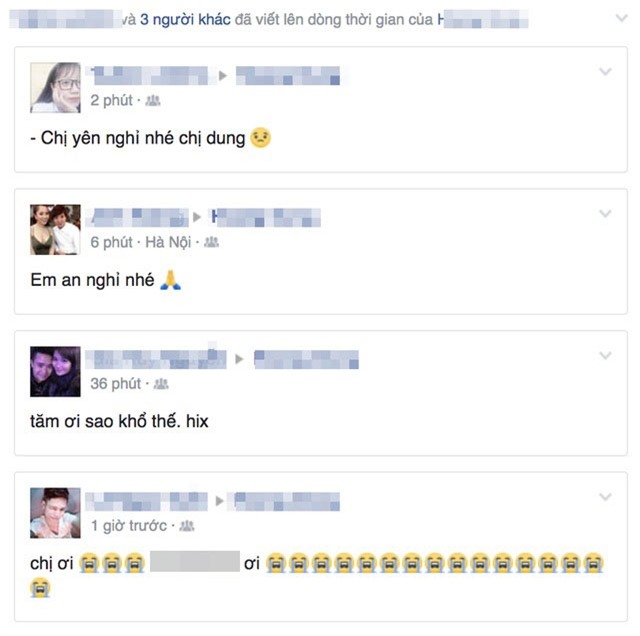Image resolution: width=640 pixels, height=636 pixels.
Task: Expand the top header chevron menu
Action: coord(621,18)
